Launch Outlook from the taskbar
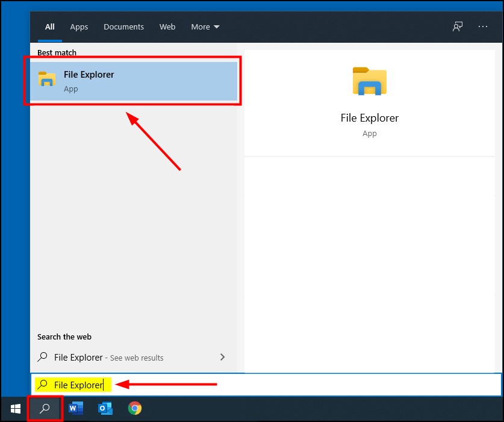The image size is (504, 422). point(105,408)
